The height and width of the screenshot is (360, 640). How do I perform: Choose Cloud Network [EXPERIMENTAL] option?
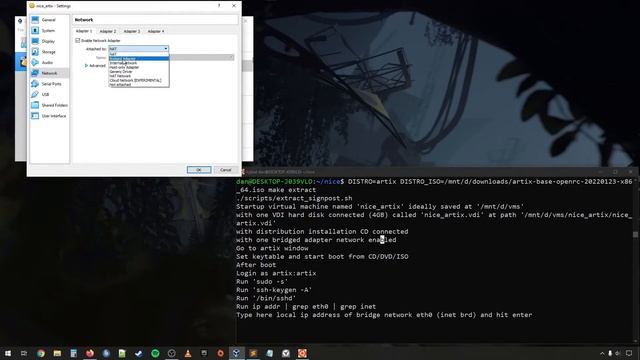tap(139, 80)
